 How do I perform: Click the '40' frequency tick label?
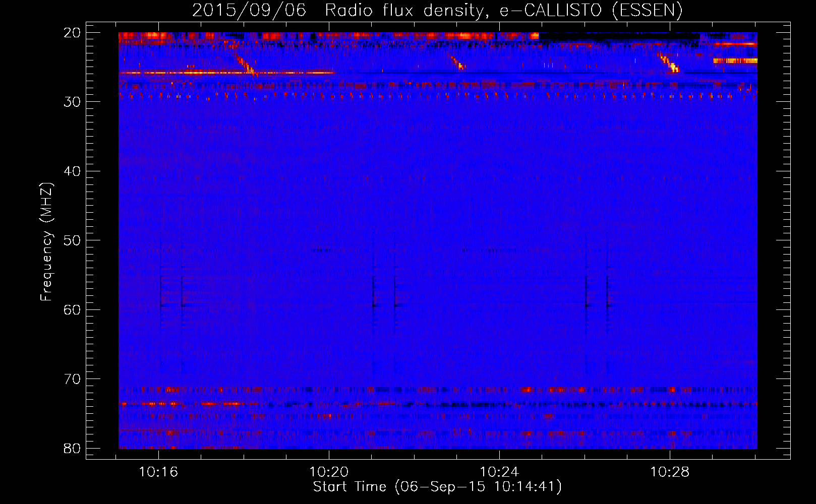pos(72,171)
